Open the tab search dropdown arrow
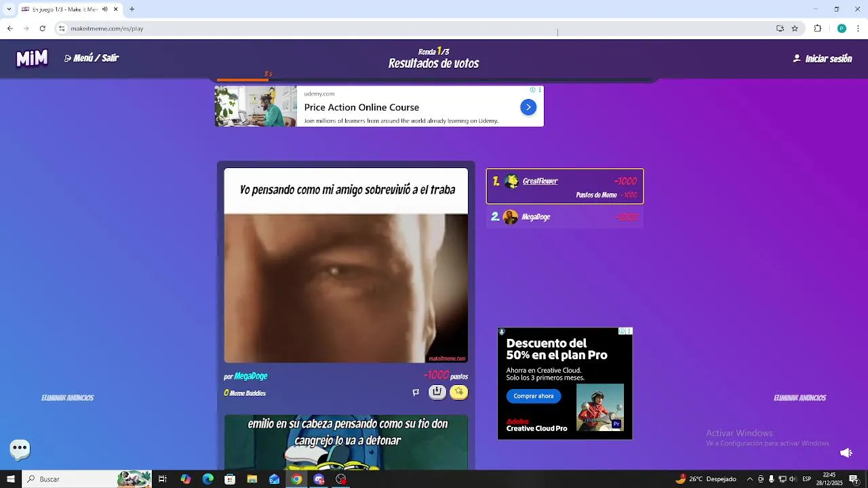Image resolution: width=868 pixels, height=488 pixels. coord(9,9)
